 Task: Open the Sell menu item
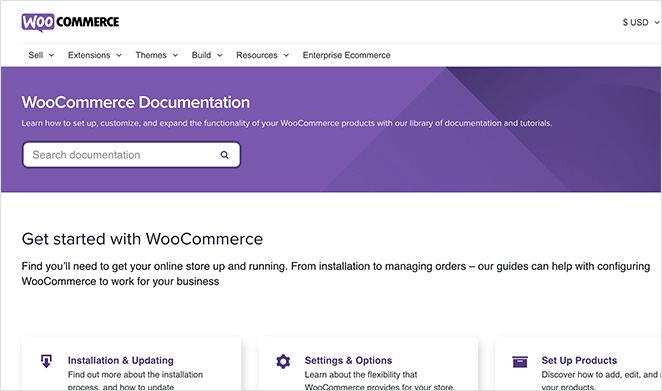click(x=36, y=55)
